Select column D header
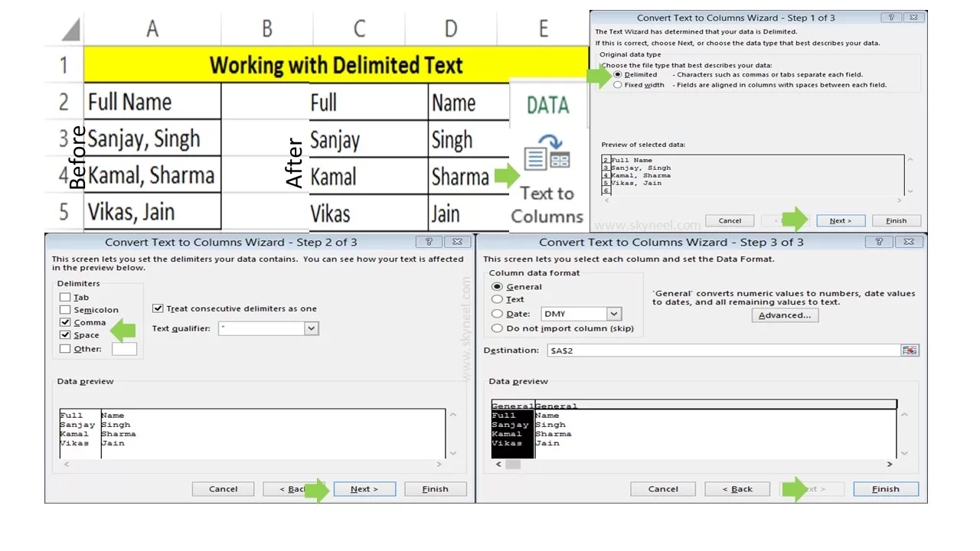 point(450,28)
